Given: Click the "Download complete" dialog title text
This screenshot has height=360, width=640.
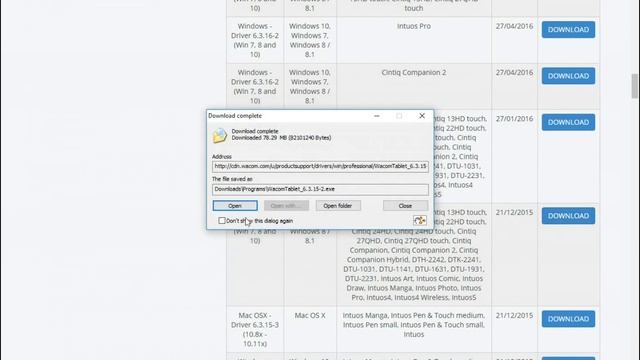Looking at the screenshot, I should click(235, 116).
